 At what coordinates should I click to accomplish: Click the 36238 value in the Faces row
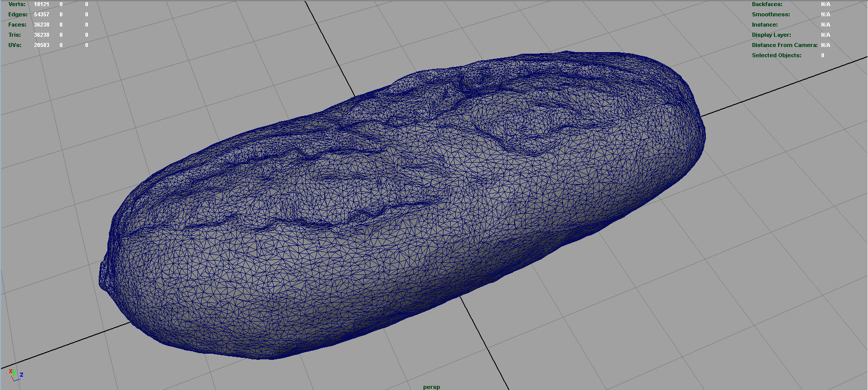tap(41, 25)
